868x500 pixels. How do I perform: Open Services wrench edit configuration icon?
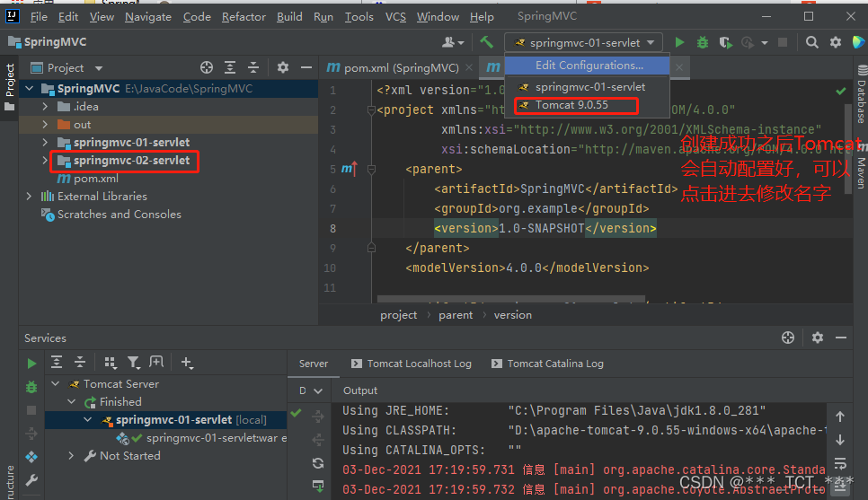tap(31, 480)
